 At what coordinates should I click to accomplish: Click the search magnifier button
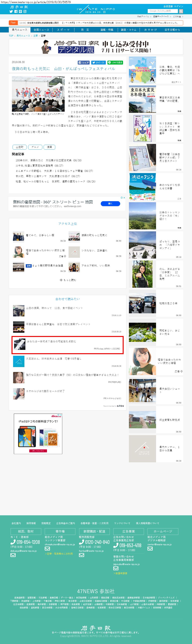181,11
